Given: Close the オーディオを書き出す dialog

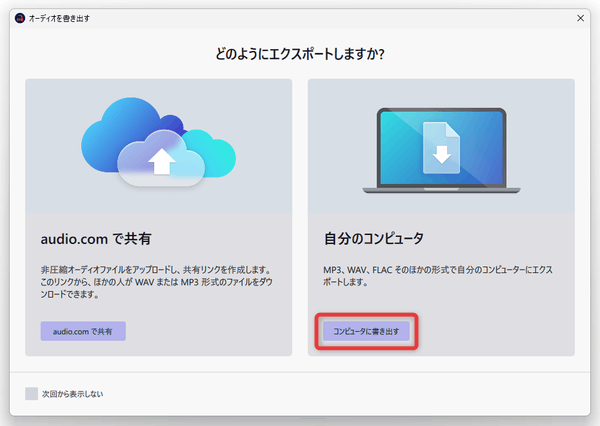Looking at the screenshot, I should tap(580, 18).
